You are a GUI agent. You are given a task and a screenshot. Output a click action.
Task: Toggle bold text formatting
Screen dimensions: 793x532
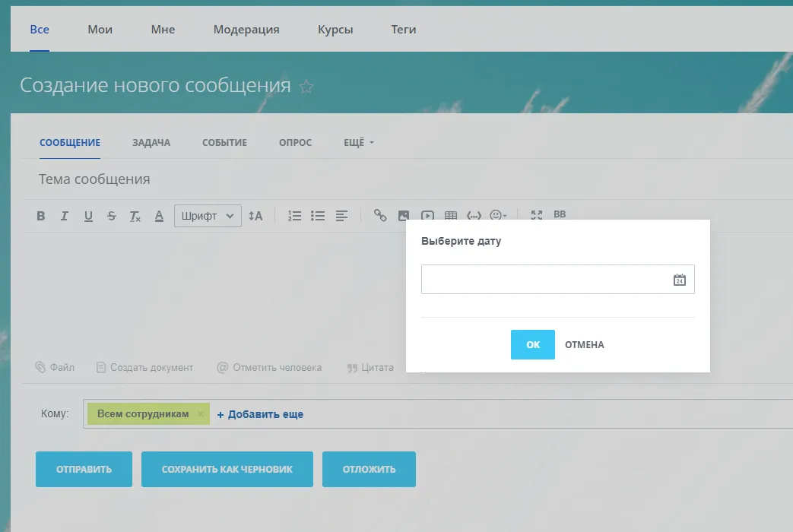click(41, 216)
